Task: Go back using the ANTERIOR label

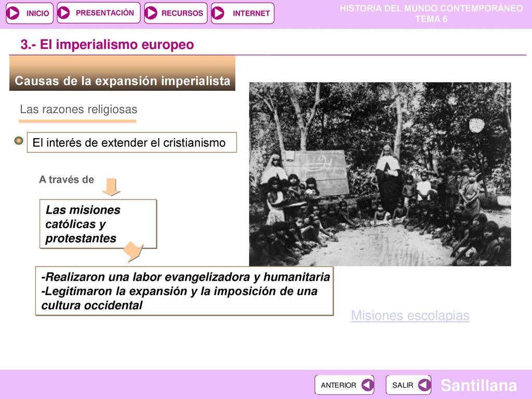Action: coord(338,385)
